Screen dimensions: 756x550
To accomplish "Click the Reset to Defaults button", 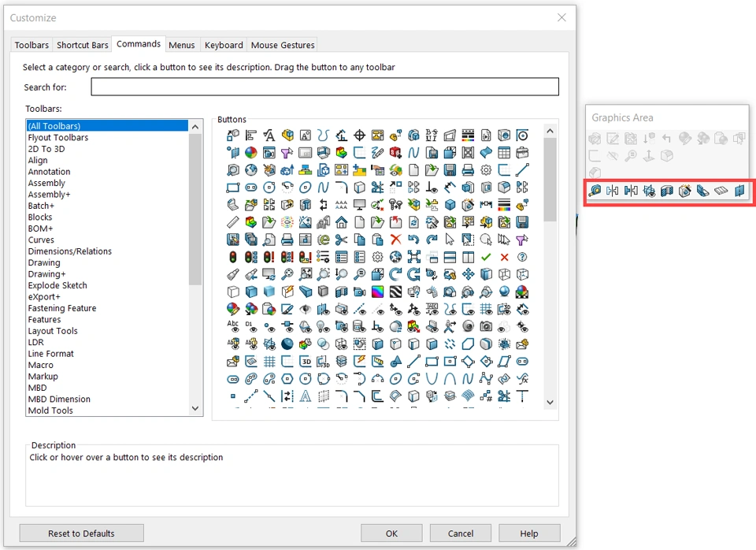I will pyautogui.click(x=81, y=533).
